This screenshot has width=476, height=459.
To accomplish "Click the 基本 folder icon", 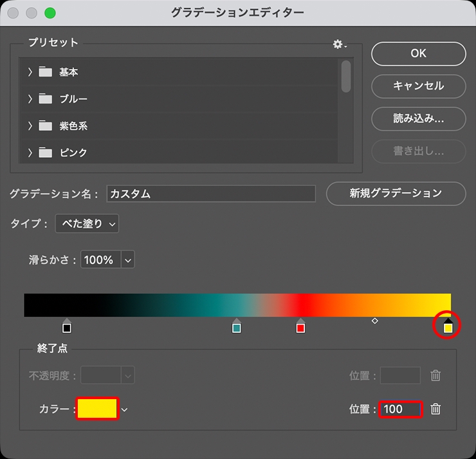I will coord(45,72).
